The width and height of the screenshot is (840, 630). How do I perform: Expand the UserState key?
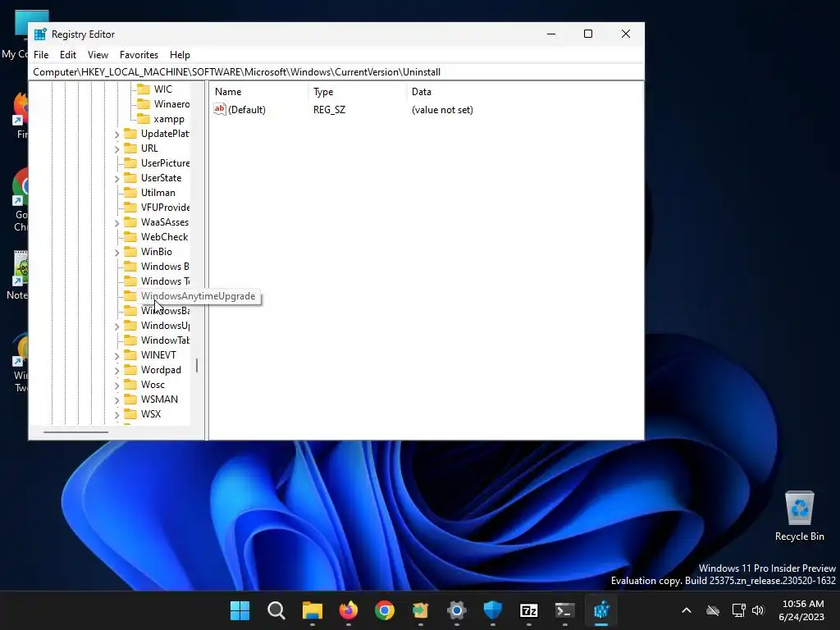click(116, 178)
